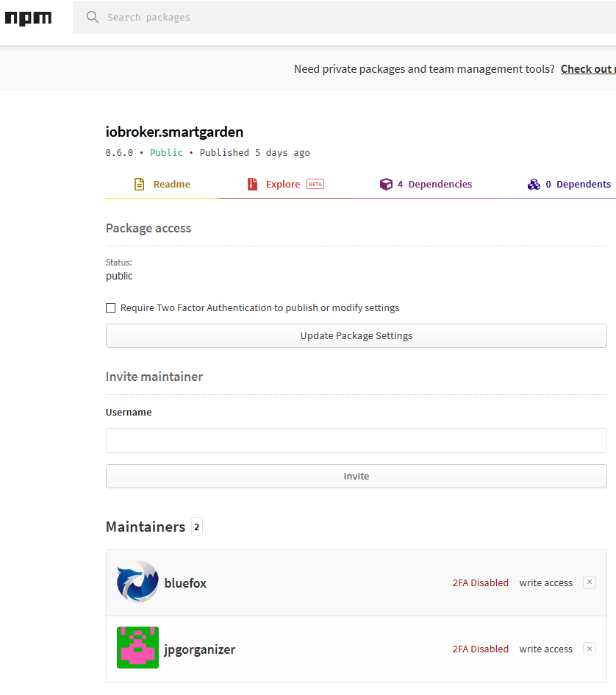Screen dimensions: 616x695
Task: Open the 4 Dependencies tab
Action: pos(426,185)
